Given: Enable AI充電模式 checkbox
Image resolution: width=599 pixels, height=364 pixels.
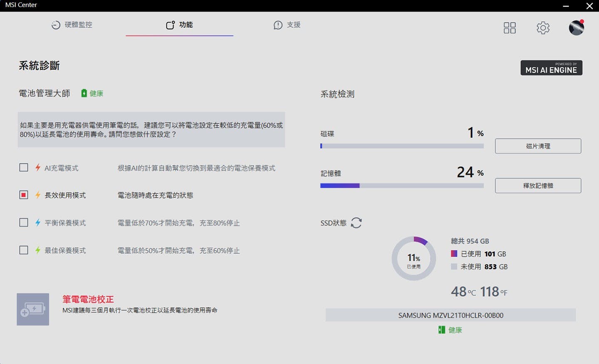Looking at the screenshot, I should coord(24,167).
